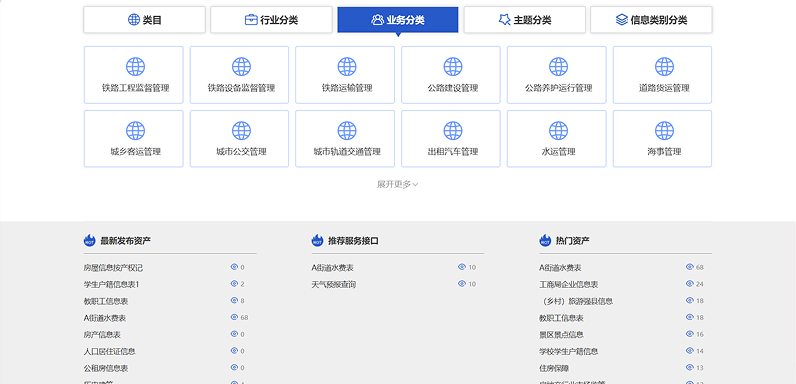This screenshot has height=384, width=796.
Task: Click the 最新发布资产 section heading
Action: tap(125, 241)
